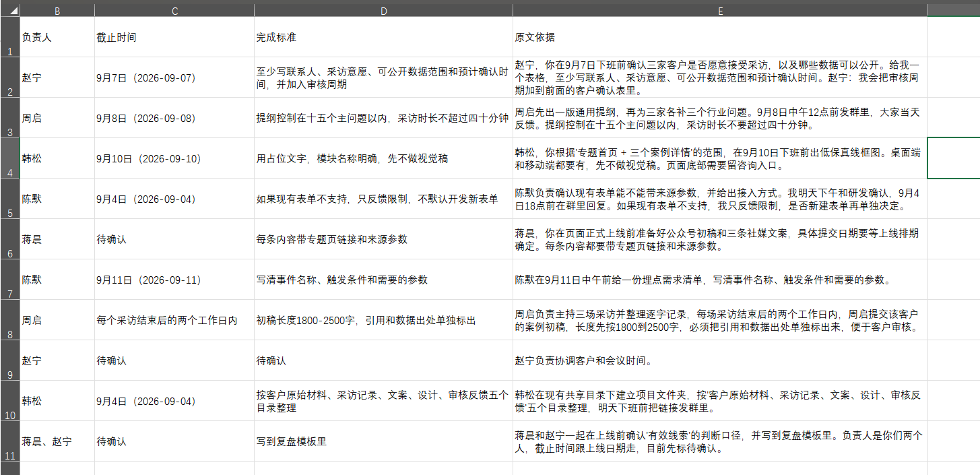Click the 完成标准 header cell
The image size is (980, 475).
[383, 37]
